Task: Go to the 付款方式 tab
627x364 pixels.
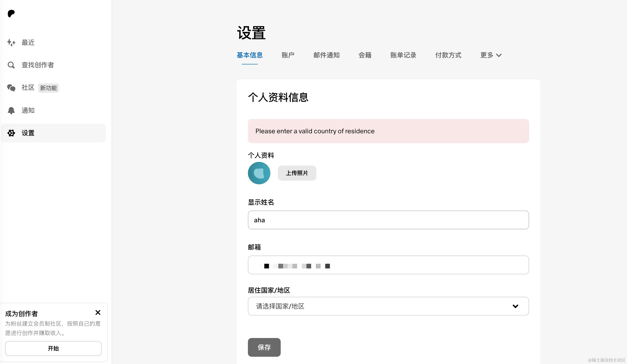Action: click(448, 55)
